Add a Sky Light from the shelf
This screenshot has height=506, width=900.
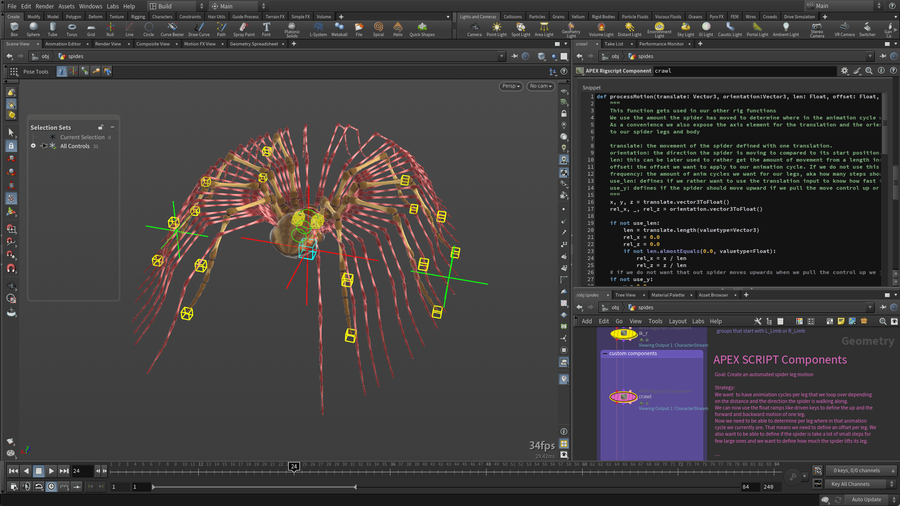(x=685, y=29)
